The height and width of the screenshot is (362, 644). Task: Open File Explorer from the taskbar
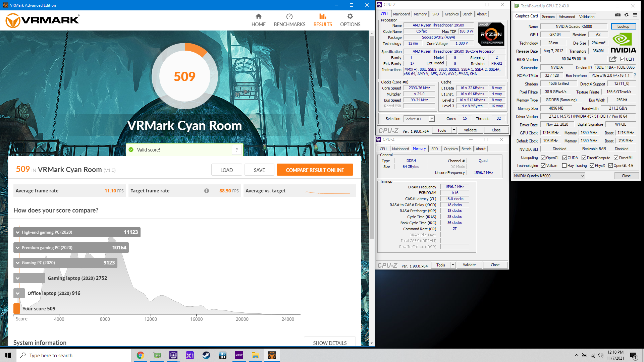click(255, 355)
